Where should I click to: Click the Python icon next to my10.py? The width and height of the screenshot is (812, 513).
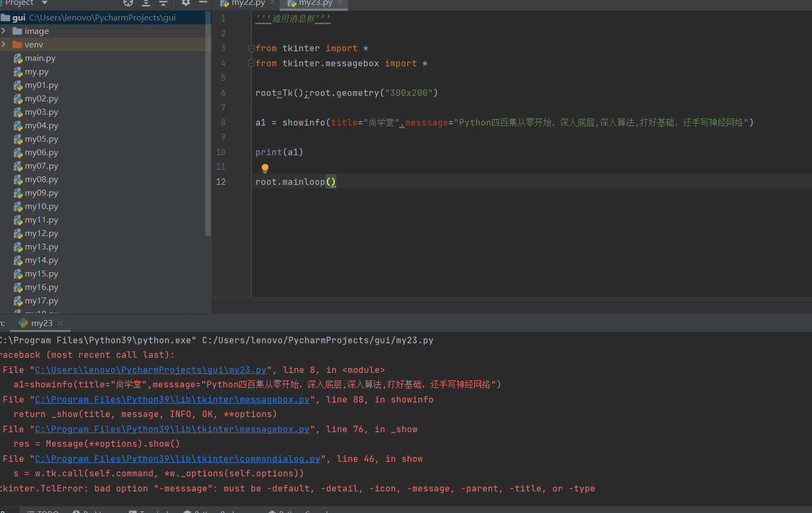(x=18, y=206)
